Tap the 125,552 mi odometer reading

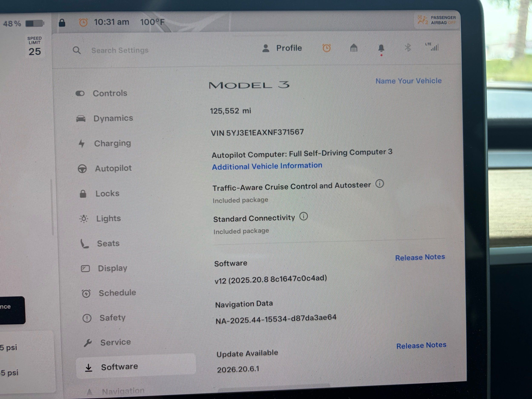(x=230, y=111)
